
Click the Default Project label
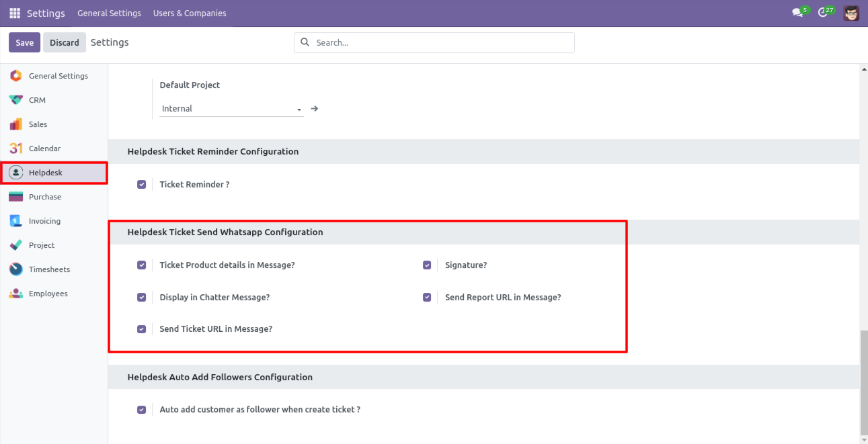click(x=190, y=85)
